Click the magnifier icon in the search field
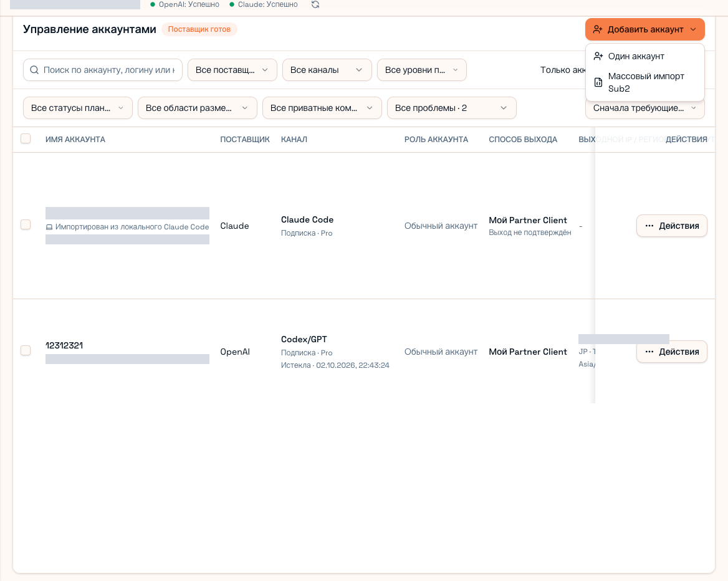Viewport: 728px width, 581px height. (34, 70)
